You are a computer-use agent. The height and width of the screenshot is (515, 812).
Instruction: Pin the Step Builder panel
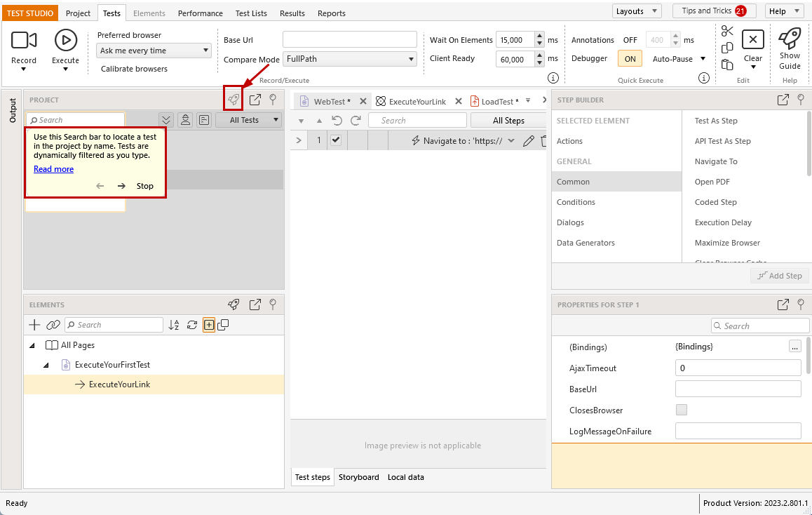[801, 100]
